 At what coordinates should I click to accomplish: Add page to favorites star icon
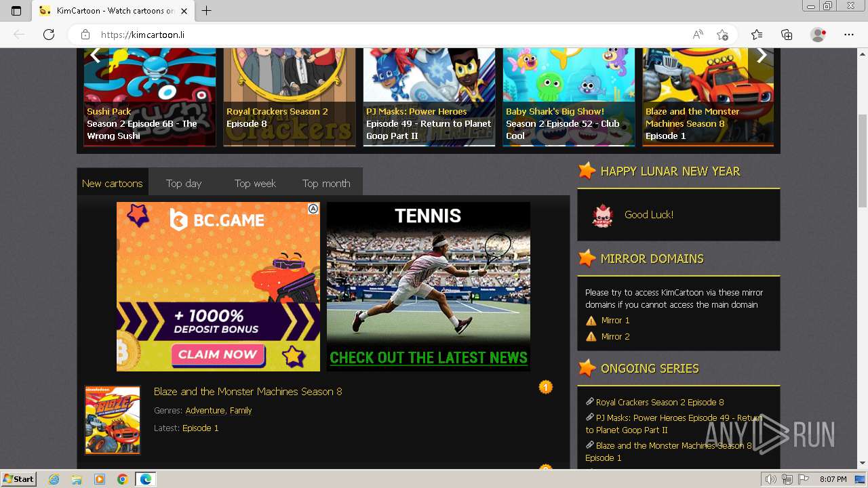click(723, 35)
